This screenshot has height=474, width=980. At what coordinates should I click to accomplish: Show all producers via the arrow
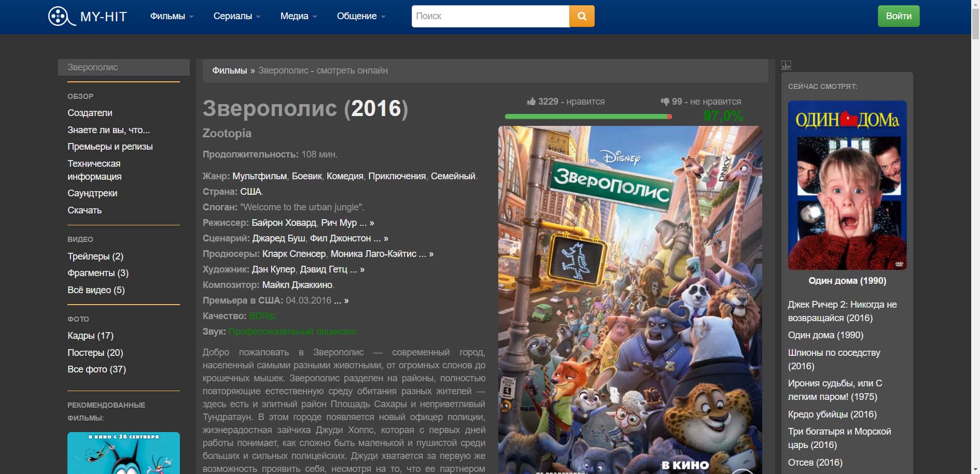click(426, 254)
